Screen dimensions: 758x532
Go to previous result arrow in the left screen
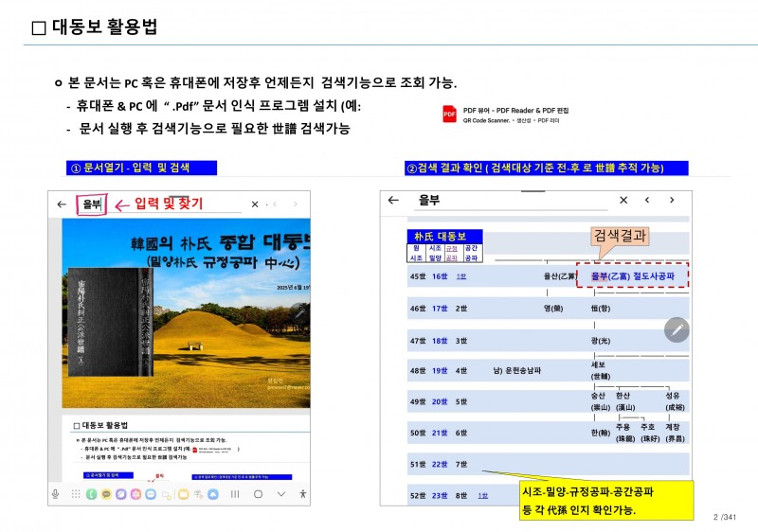[275, 204]
